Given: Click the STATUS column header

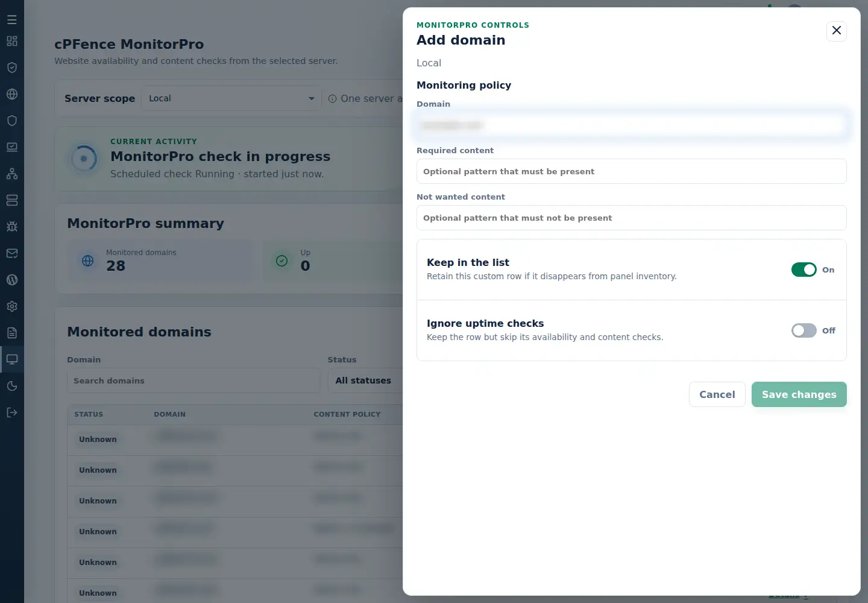Looking at the screenshot, I should [89, 414].
